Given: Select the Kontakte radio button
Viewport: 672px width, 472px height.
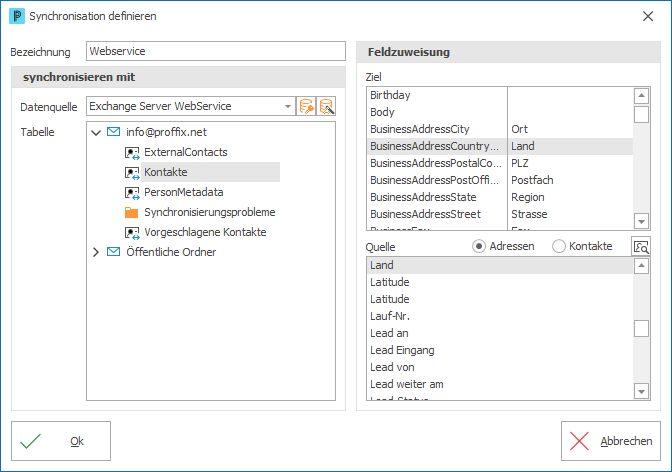Looking at the screenshot, I should click(558, 247).
